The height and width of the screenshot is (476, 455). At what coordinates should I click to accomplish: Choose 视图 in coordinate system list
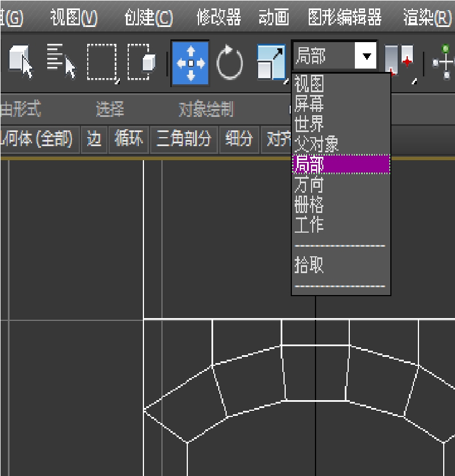tap(341, 84)
